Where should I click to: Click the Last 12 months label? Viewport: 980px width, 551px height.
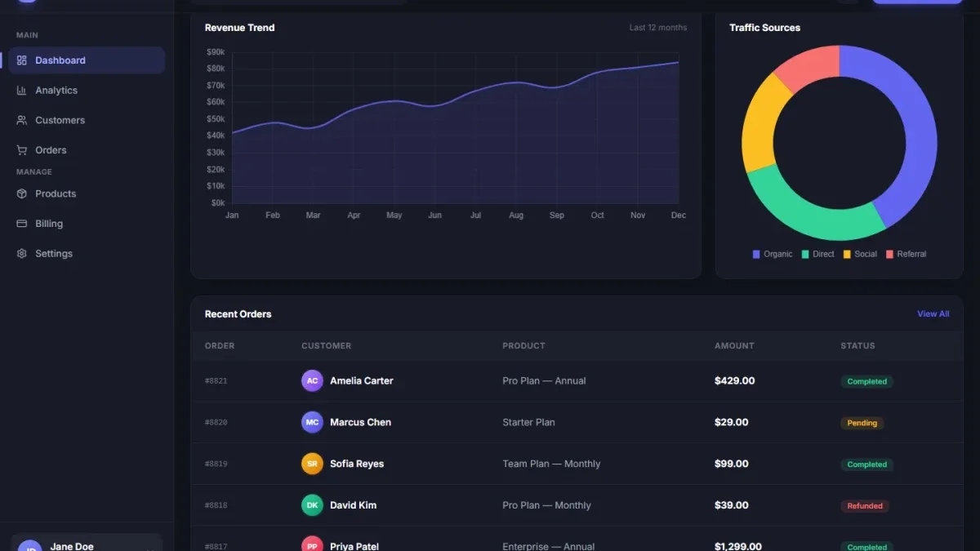coord(658,28)
